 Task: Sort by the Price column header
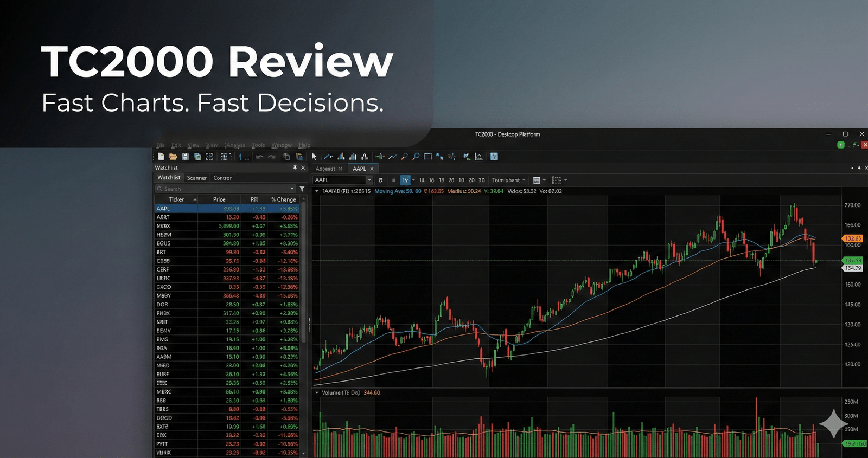(219, 199)
